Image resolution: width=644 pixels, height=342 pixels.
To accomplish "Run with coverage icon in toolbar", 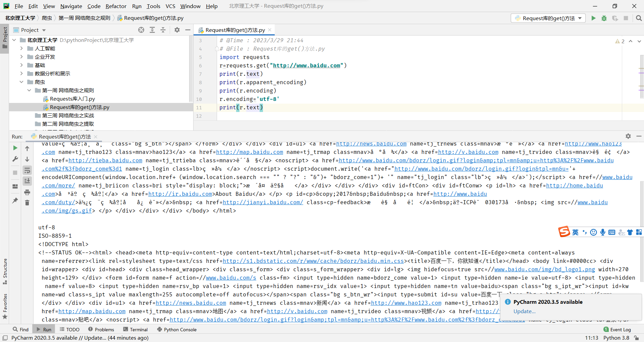I will coord(615,18).
